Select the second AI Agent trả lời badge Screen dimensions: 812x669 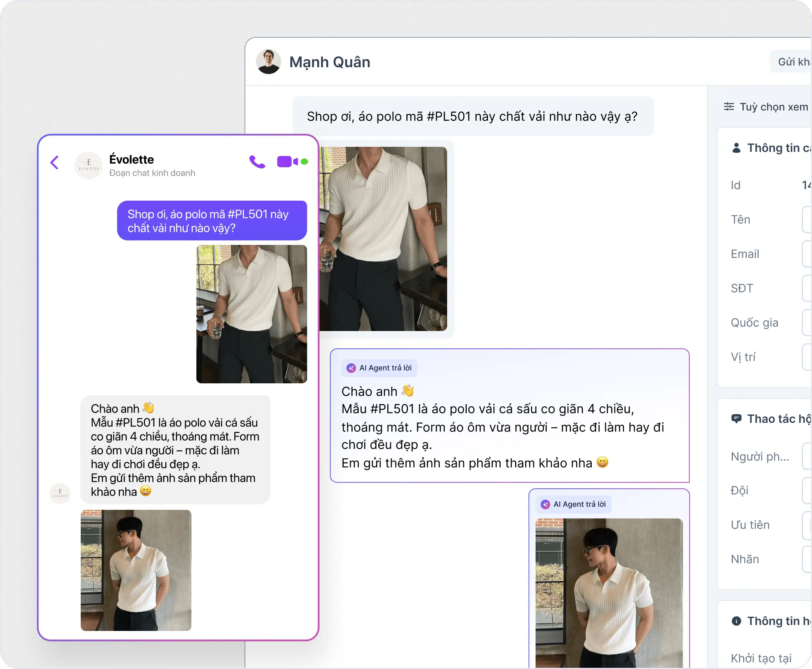[x=574, y=504]
